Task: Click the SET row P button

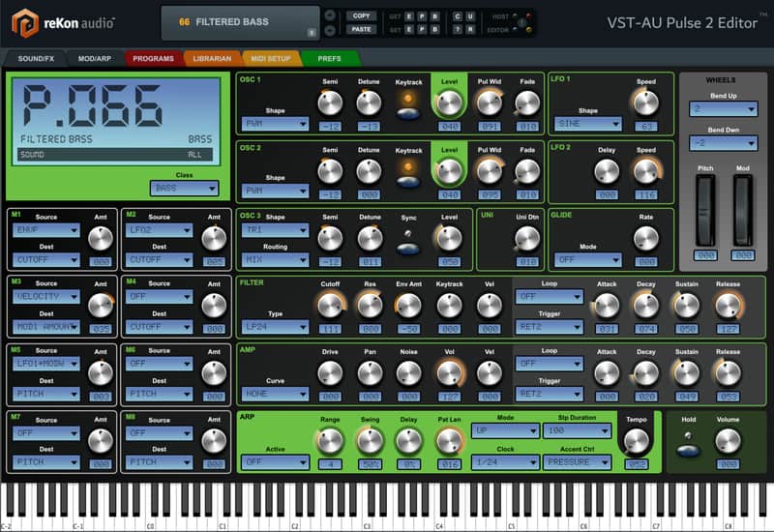Action: point(422,30)
